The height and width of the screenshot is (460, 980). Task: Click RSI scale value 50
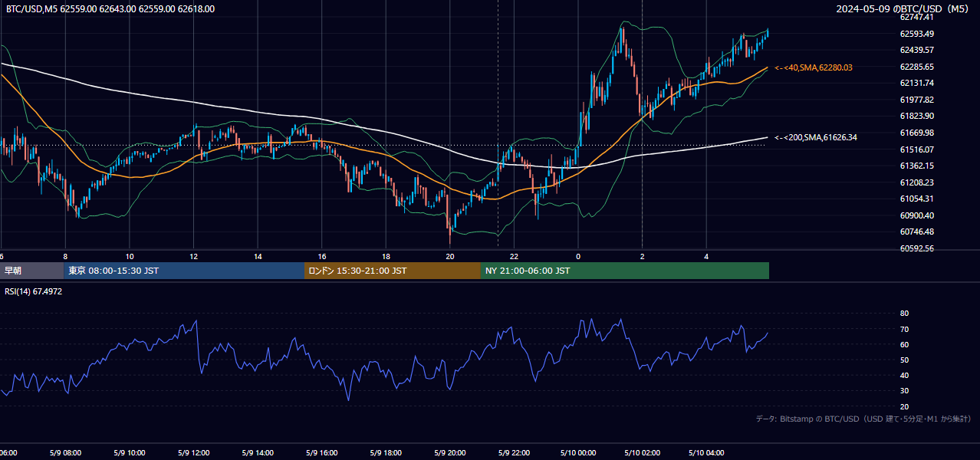pyautogui.click(x=904, y=360)
